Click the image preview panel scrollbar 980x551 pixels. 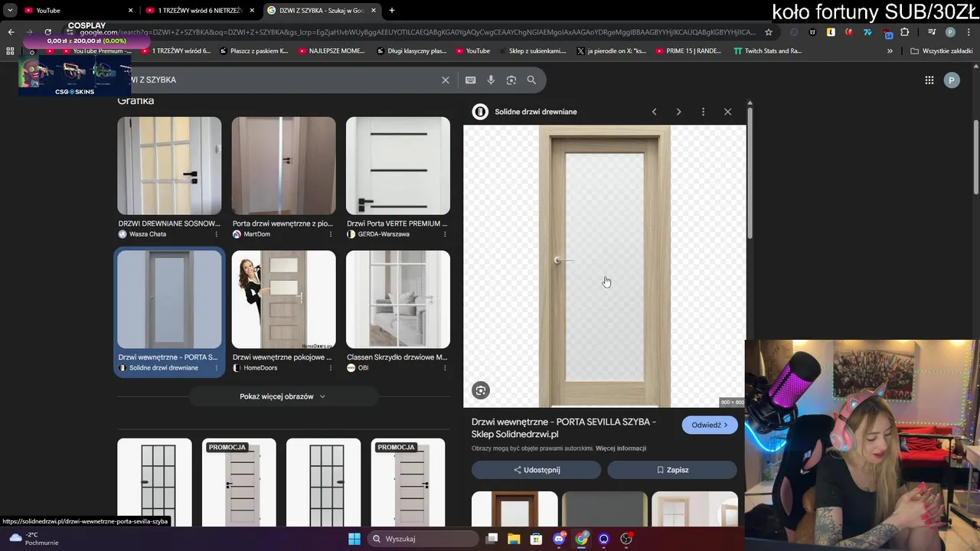(750, 172)
